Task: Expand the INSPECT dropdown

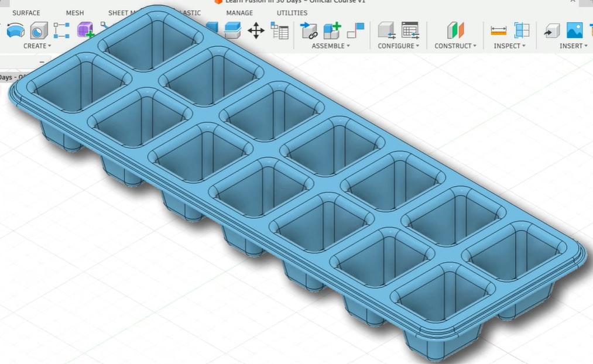Action: click(509, 46)
